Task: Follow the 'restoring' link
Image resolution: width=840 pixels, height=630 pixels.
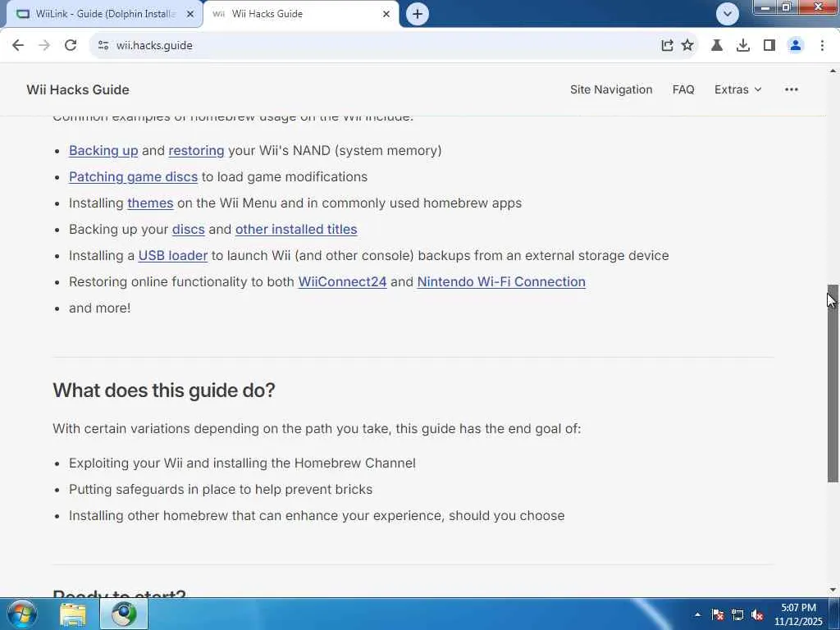Action: pyautogui.click(x=196, y=151)
